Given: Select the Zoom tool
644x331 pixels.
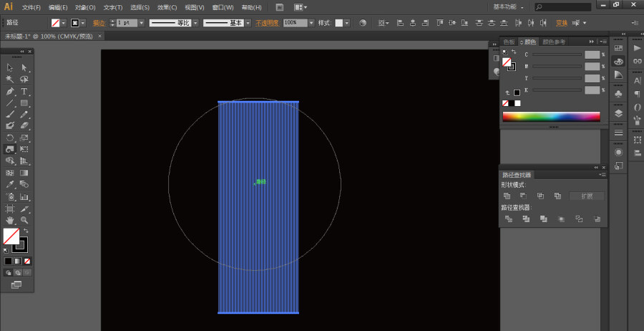Looking at the screenshot, I should 24,221.
